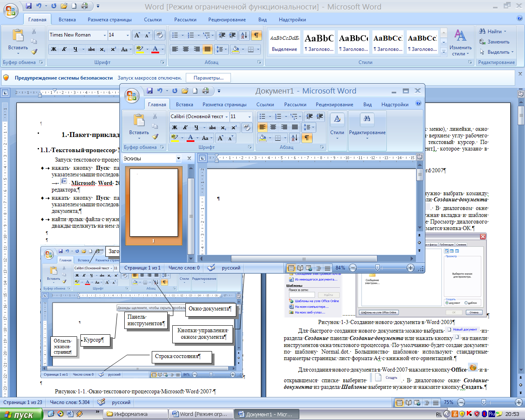Viewport: 525px width, 420px height.
Task: Open Word Help in back window
Action: click(520, 18)
